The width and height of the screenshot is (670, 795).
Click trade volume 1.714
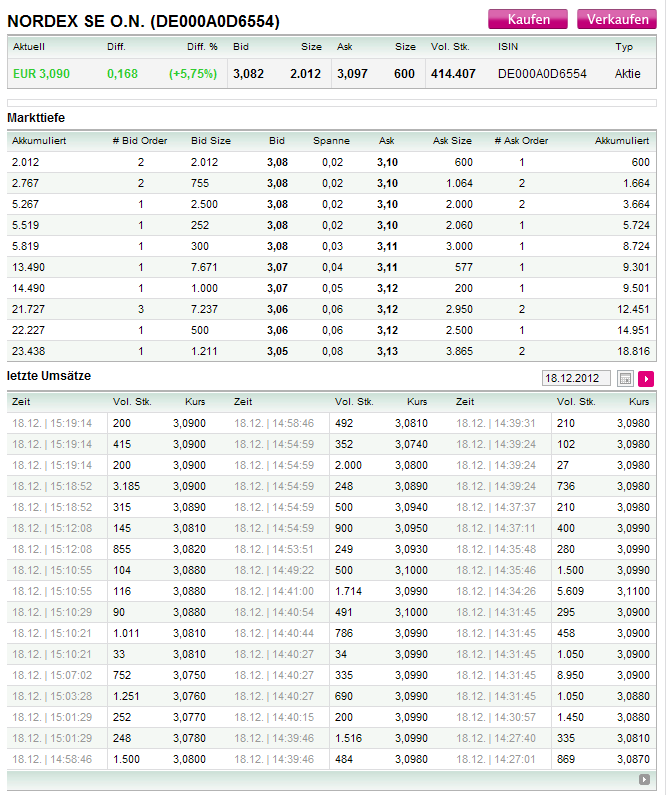point(348,591)
